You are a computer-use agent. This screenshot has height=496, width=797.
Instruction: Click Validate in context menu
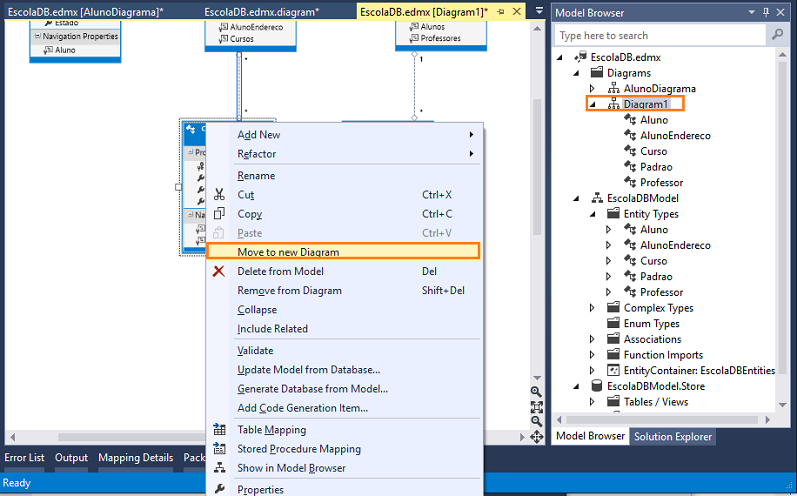click(x=344, y=350)
